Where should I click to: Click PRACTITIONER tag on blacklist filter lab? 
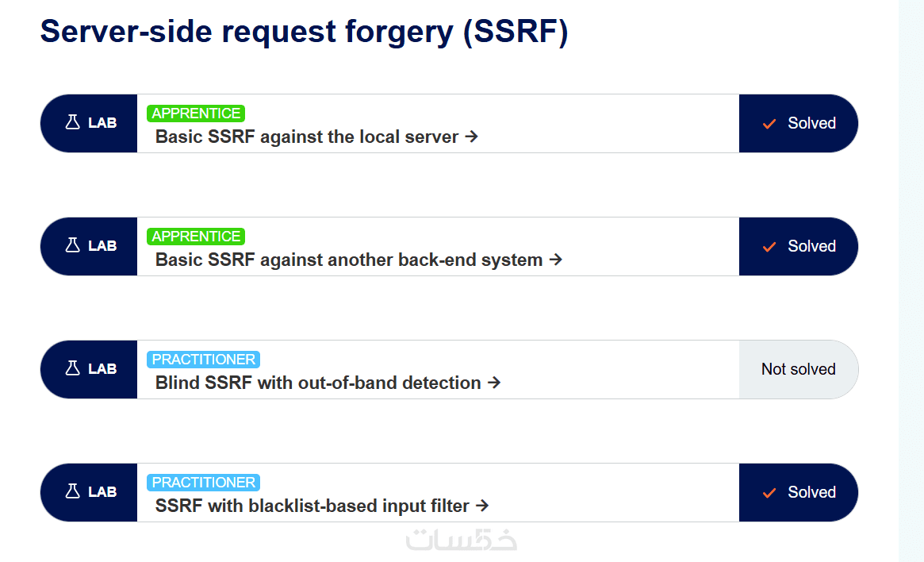point(203,483)
